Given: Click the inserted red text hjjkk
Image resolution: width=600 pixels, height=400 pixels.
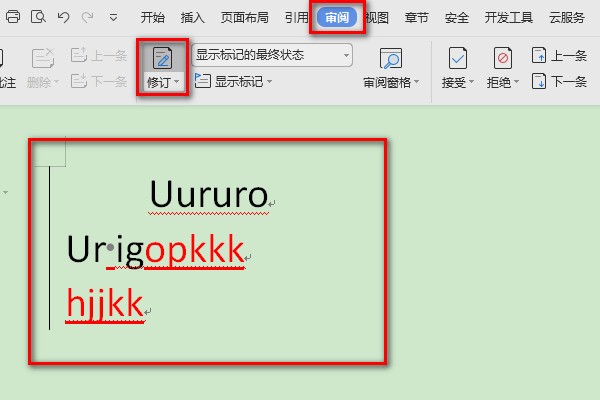Looking at the screenshot, I should click(105, 304).
